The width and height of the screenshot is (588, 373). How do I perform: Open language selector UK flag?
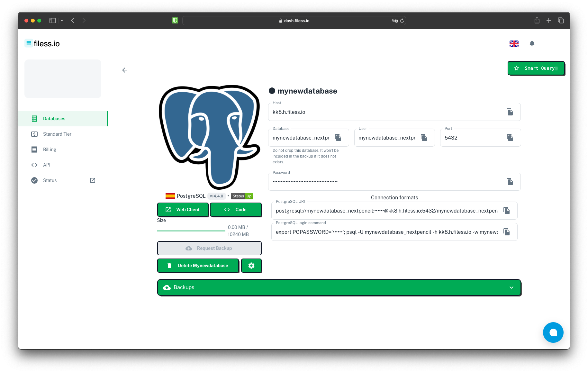pyautogui.click(x=514, y=44)
